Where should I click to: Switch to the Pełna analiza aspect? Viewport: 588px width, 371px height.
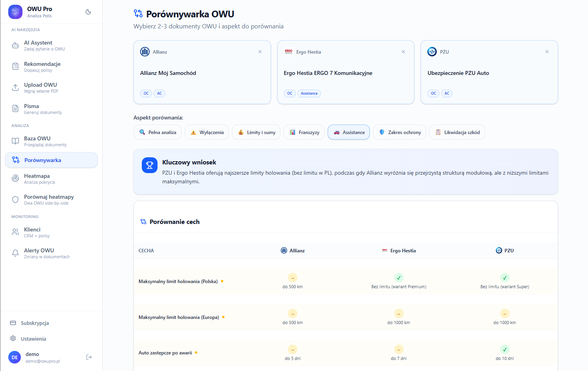click(x=158, y=132)
